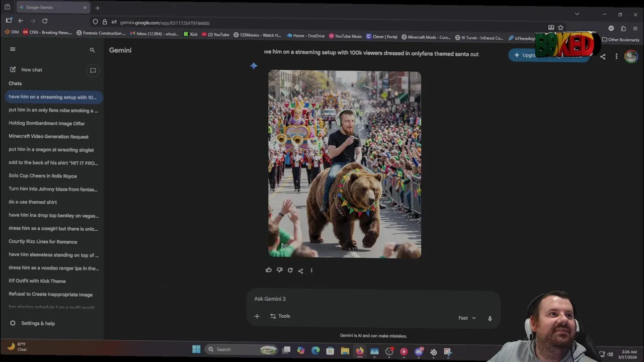Open the Minecraft Mods bookmark

(426, 37)
